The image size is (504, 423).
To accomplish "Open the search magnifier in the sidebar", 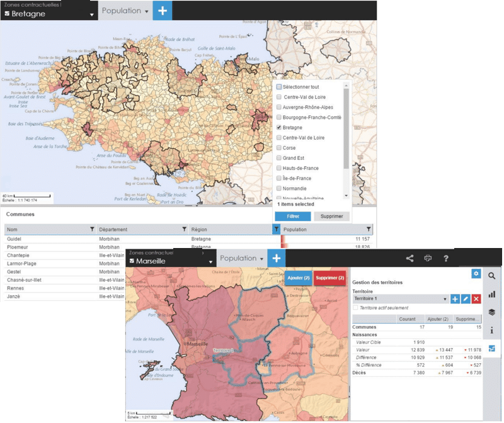I will [492, 276].
